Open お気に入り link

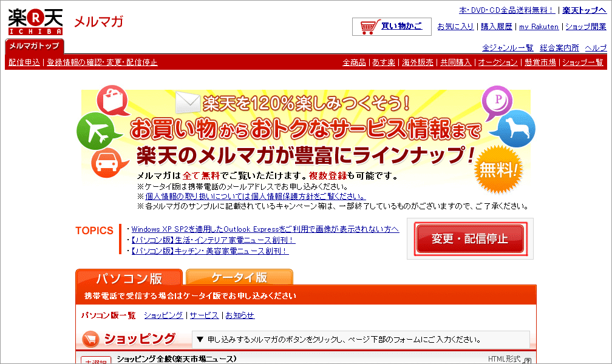click(455, 27)
